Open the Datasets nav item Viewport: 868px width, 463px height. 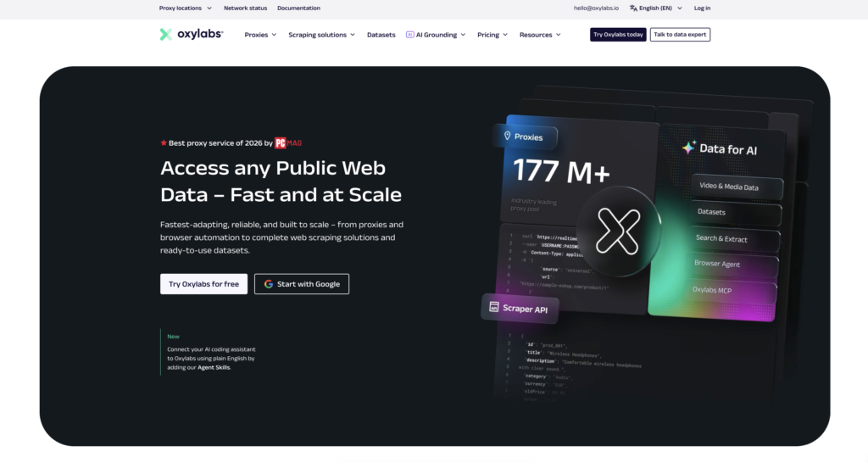[x=381, y=34]
